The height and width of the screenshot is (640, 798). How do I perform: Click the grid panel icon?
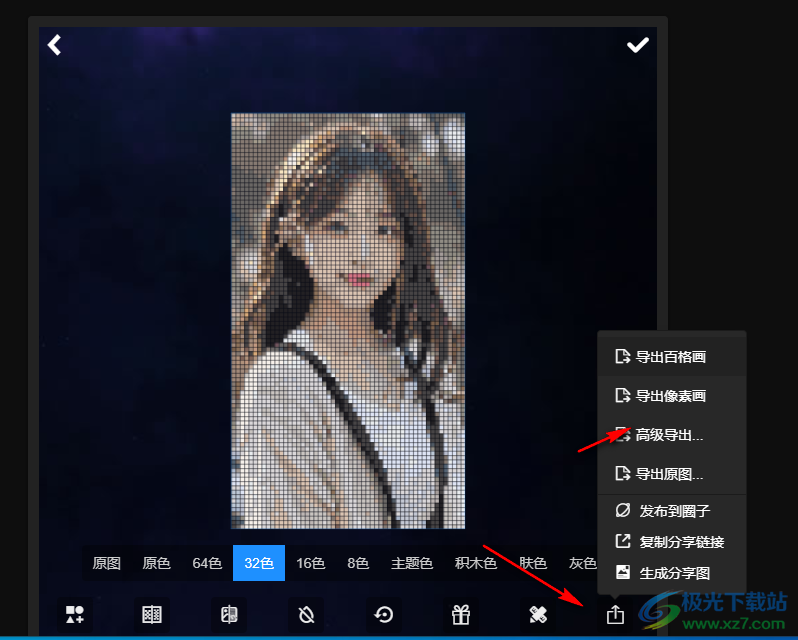click(152, 614)
